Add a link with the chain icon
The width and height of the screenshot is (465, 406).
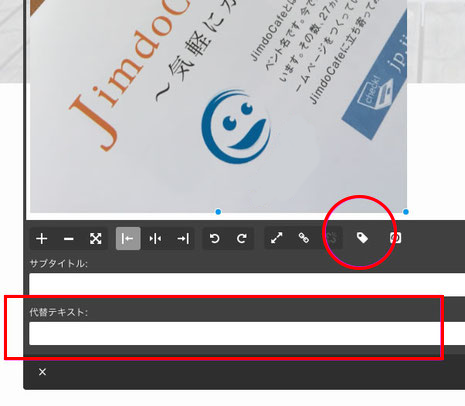coord(303,239)
